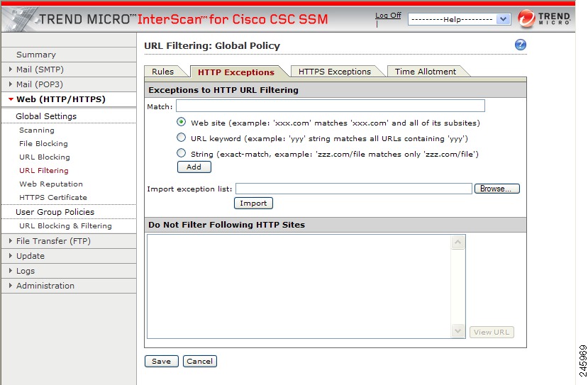Open Web Reputation settings
The width and height of the screenshot is (588, 385).
[x=51, y=184]
